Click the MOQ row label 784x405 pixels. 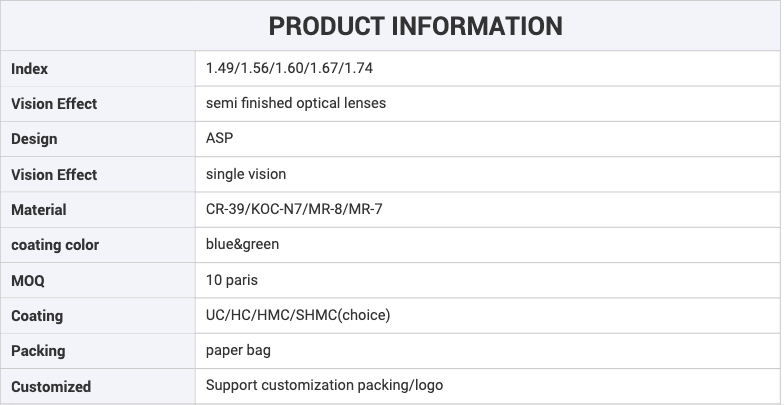click(x=28, y=281)
